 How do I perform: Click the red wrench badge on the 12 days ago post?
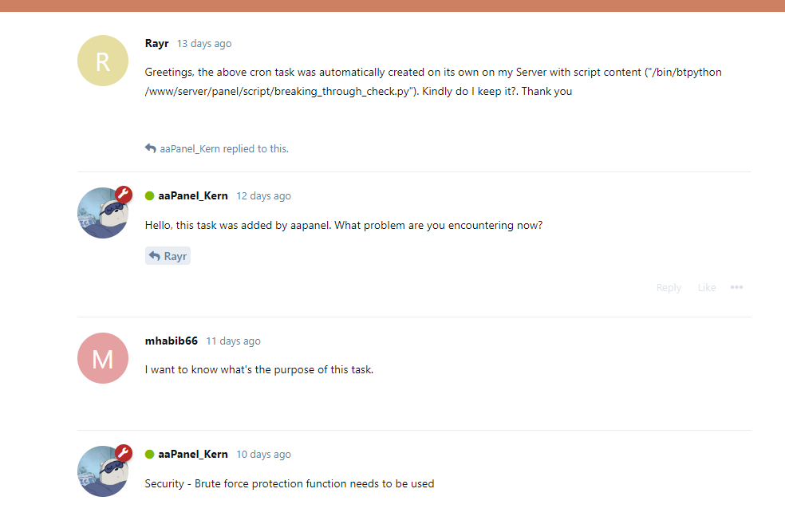[123, 195]
